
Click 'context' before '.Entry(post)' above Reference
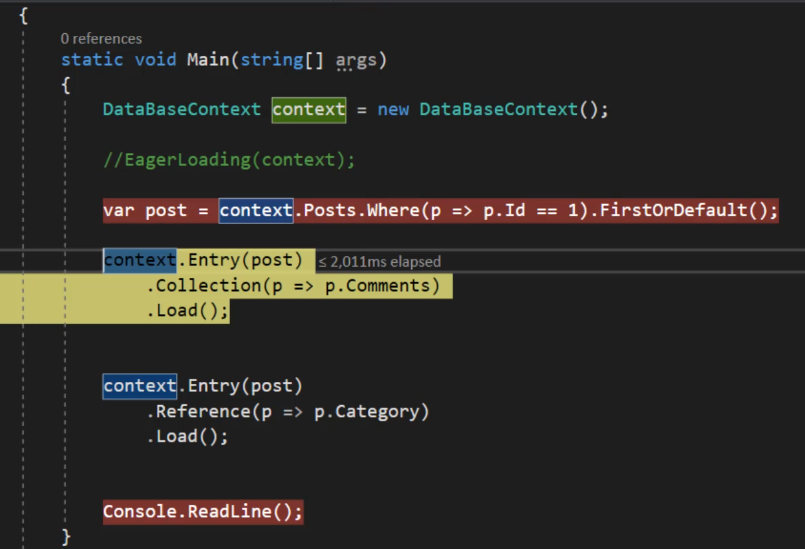click(x=140, y=386)
